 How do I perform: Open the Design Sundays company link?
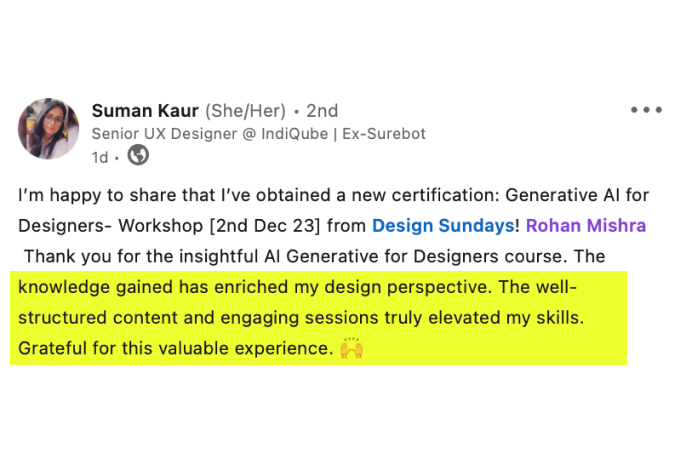tap(442, 226)
